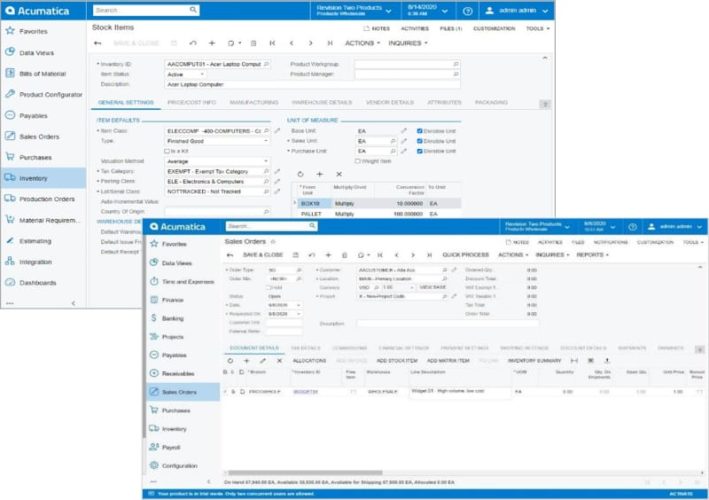This screenshot has width=709, height=500.
Task: Toggle the Weight Item checkbox
Action: tap(357, 161)
